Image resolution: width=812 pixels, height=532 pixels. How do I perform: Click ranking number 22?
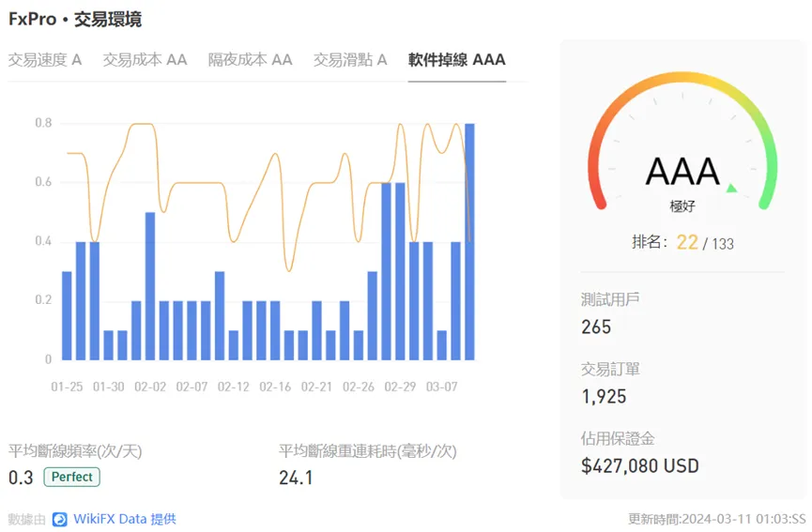(687, 242)
